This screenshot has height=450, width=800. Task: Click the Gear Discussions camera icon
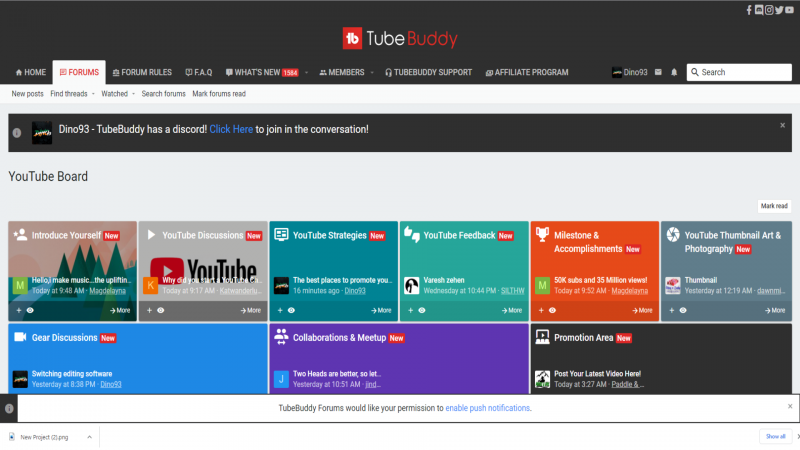click(x=20, y=338)
